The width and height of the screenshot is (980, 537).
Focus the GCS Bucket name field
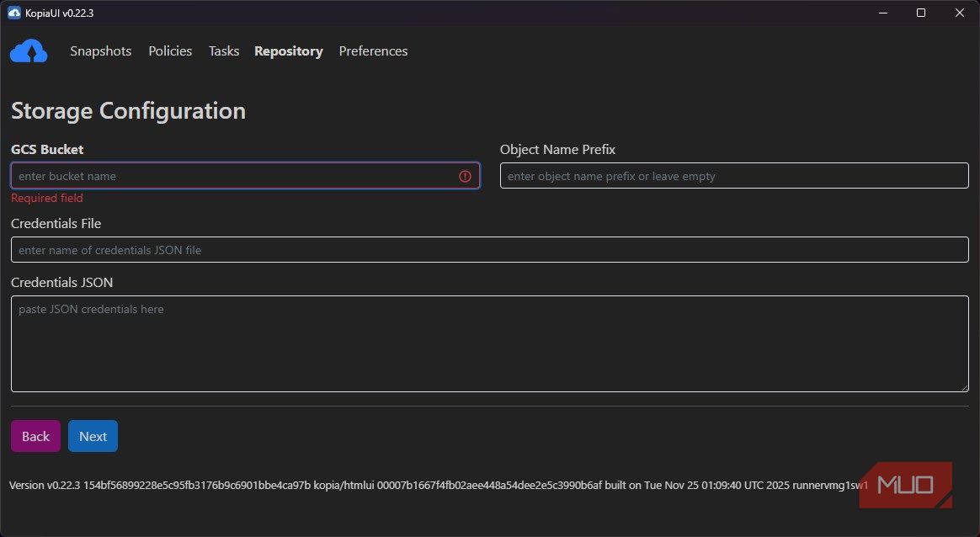(245, 176)
